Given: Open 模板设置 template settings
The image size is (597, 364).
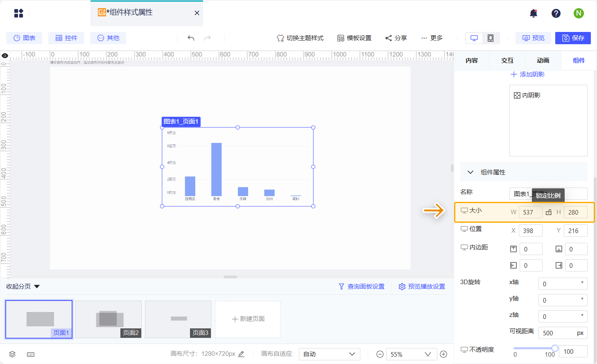Looking at the screenshot, I should tap(354, 38).
